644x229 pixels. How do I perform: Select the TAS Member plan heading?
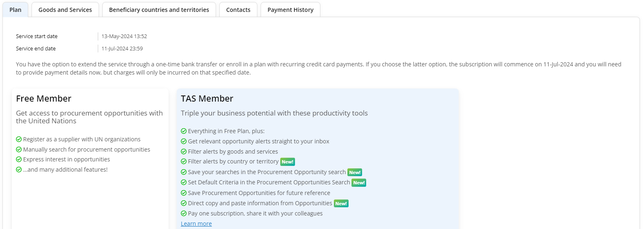pos(207,99)
